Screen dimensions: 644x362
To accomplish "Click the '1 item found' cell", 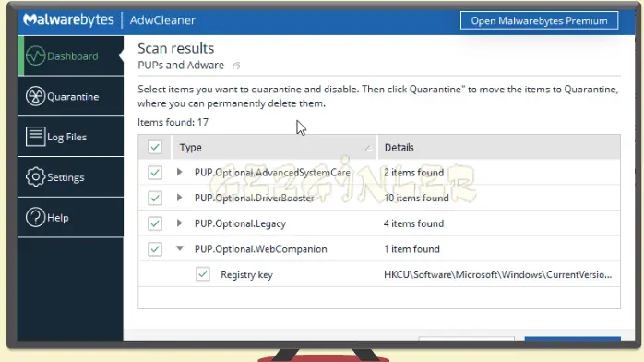I will (411, 249).
